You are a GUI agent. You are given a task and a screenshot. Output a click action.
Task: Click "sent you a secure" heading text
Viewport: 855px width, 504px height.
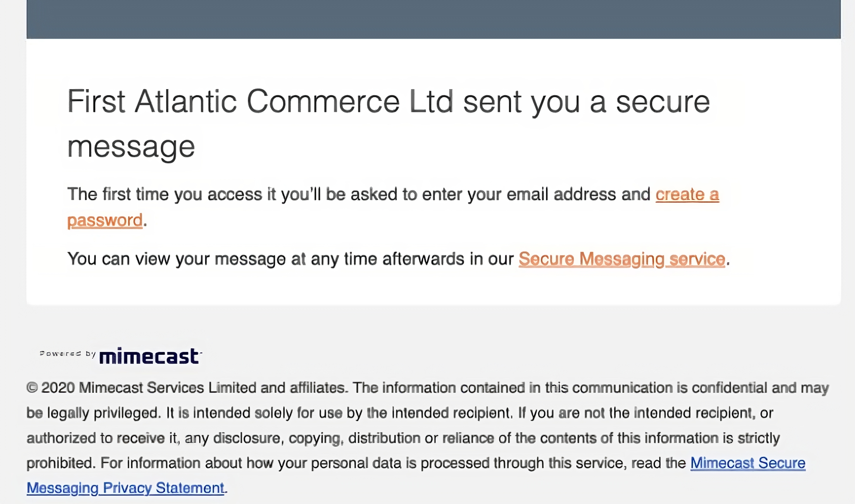click(x=586, y=101)
